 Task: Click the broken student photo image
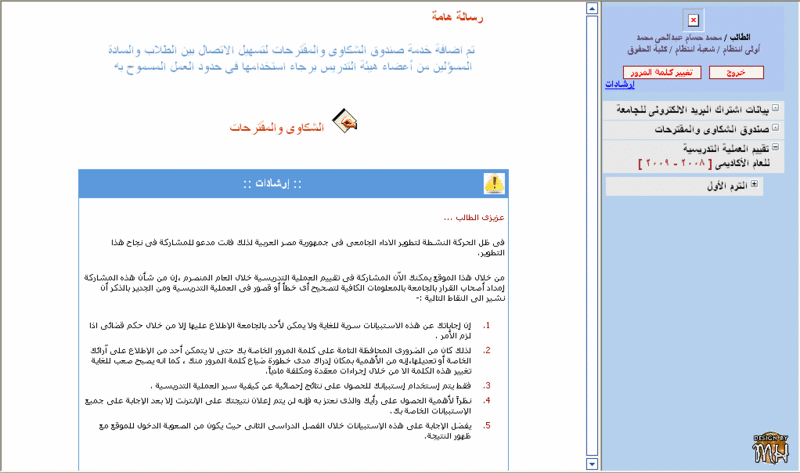pyautogui.click(x=693, y=20)
